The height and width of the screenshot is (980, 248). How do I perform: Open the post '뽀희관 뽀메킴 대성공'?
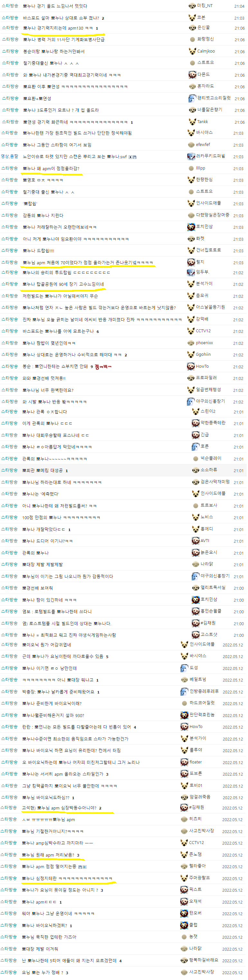click(x=42, y=471)
